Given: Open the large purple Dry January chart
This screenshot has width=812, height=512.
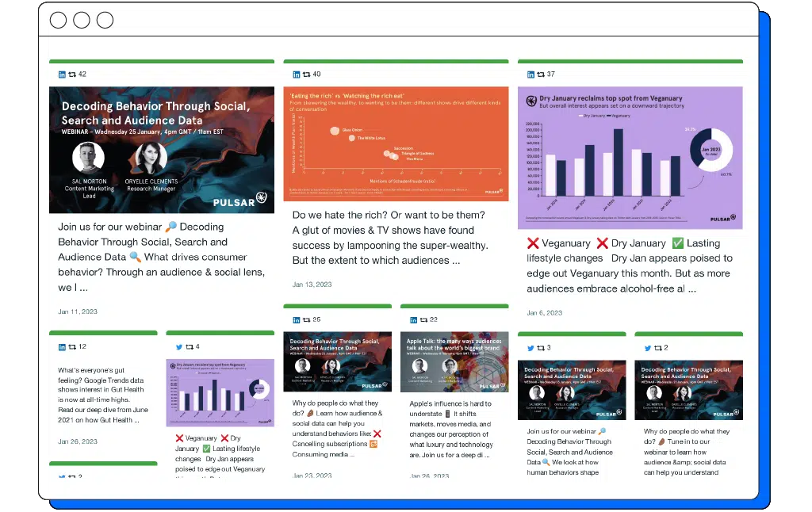Looking at the screenshot, I should 630,158.
